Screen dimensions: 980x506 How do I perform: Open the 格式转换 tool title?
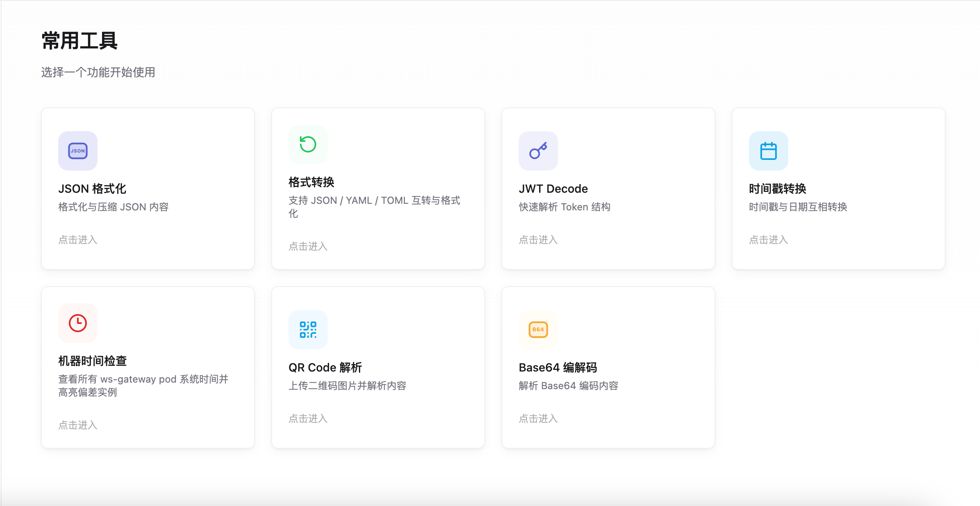(311, 182)
